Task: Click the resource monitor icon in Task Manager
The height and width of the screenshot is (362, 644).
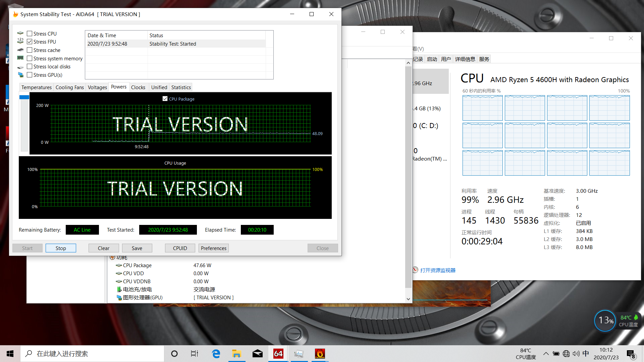Action: pos(415,270)
